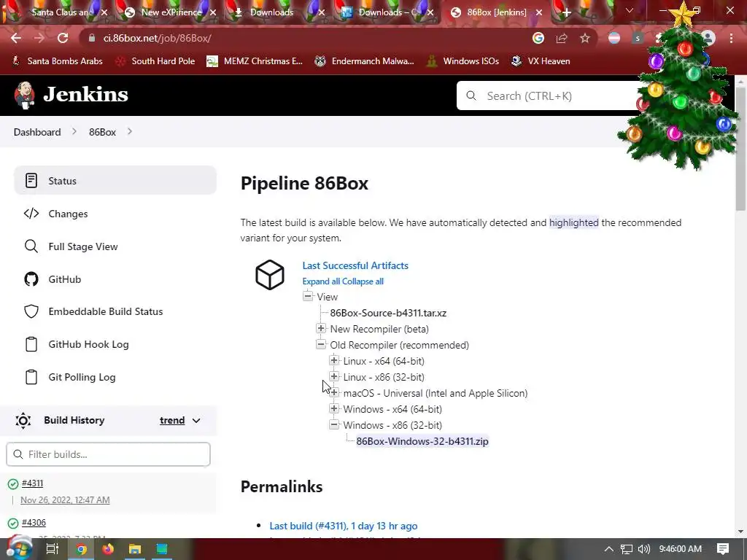Reload the page with refresh icon
This screenshot has width=747, height=560.
(x=63, y=38)
